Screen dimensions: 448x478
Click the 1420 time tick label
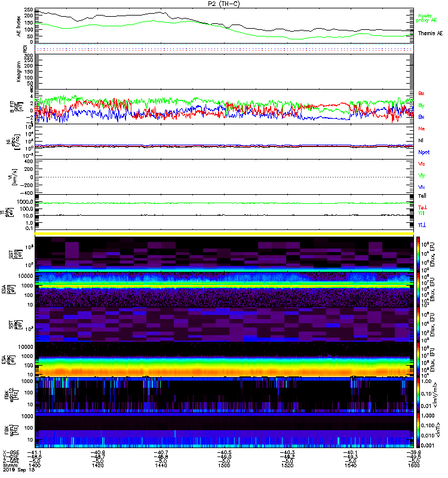point(98,465)
